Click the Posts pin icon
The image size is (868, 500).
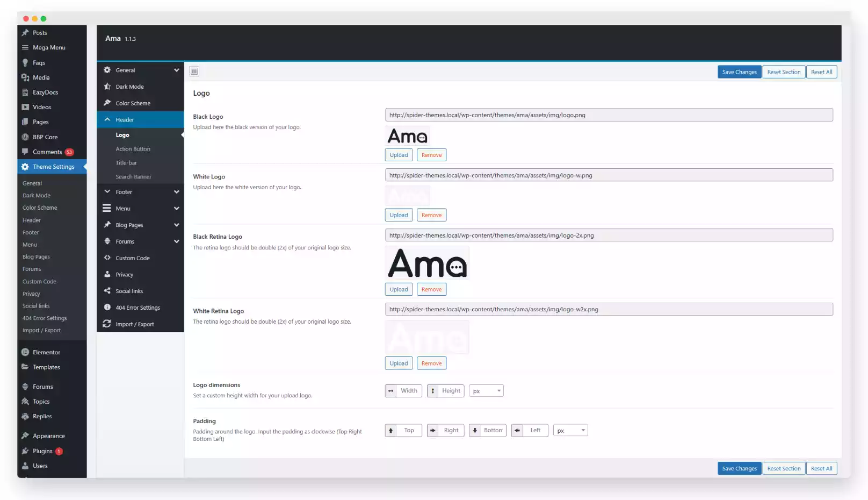[25, 33]
